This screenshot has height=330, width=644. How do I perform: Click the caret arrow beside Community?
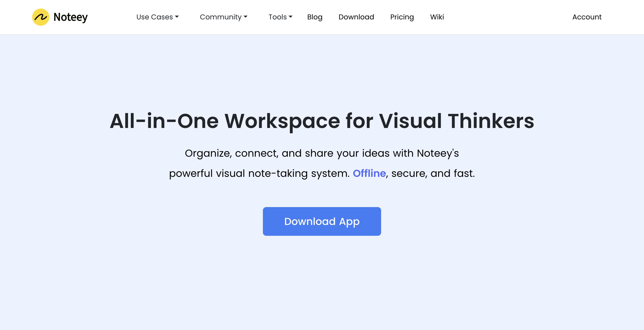point(246,17)
